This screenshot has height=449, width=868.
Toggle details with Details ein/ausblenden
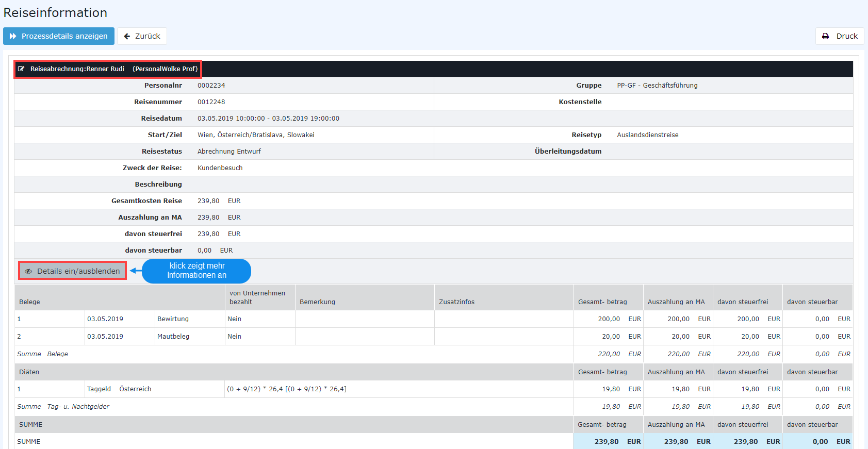tap(73, 271)
